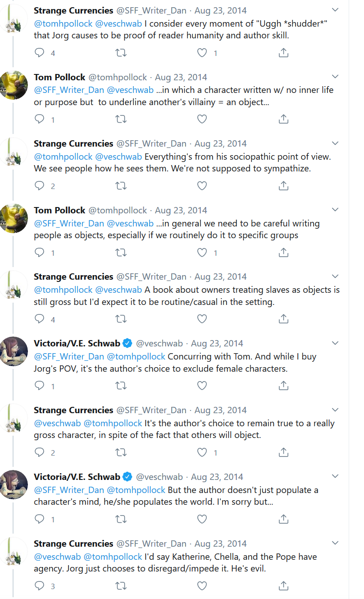Open more options on the "Uggh *shudder*" tweet
The width and height of the screenshot is (364, 599).
pos(335,10)
